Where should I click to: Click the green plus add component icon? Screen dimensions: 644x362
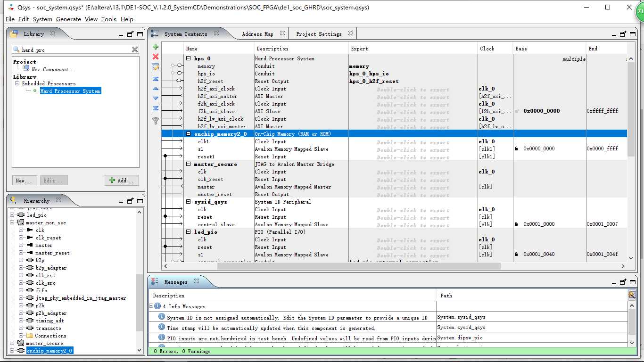click(x=156, y=47)
